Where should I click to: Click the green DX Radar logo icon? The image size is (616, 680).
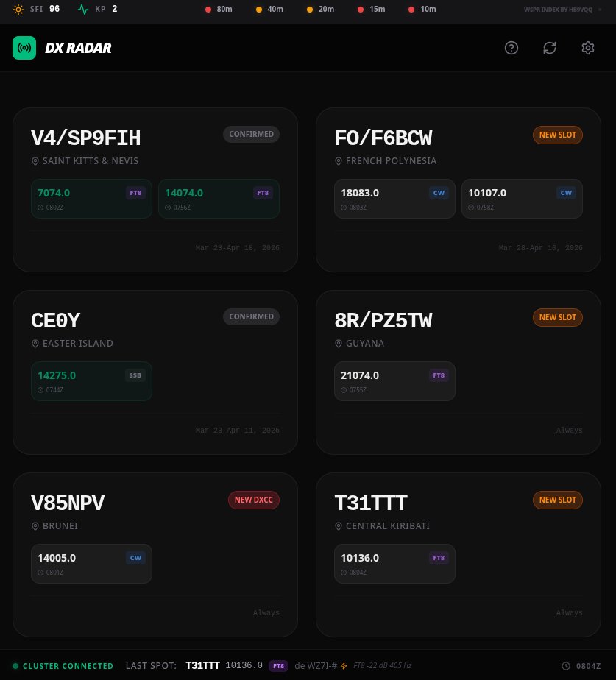tap(24, 48)
